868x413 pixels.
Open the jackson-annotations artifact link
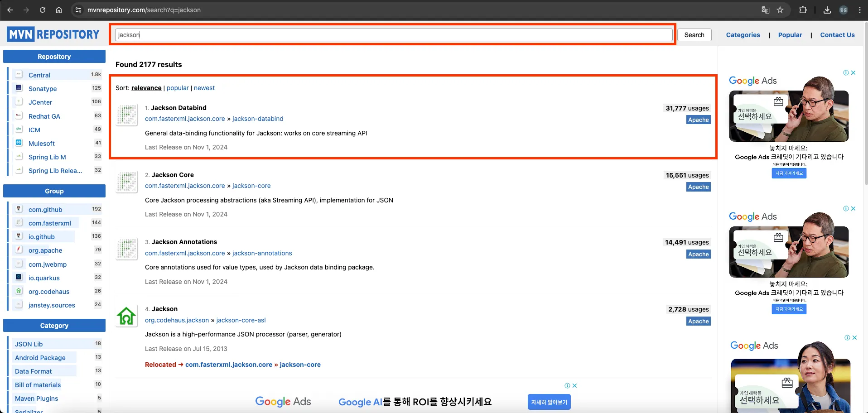pos(262,253)
